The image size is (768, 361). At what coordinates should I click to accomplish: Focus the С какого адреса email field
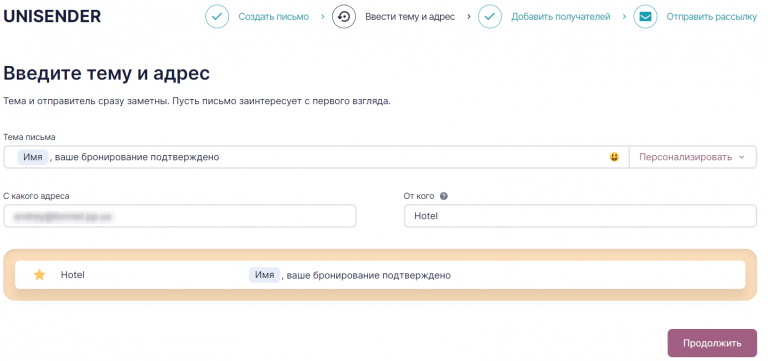coord(180,216)
